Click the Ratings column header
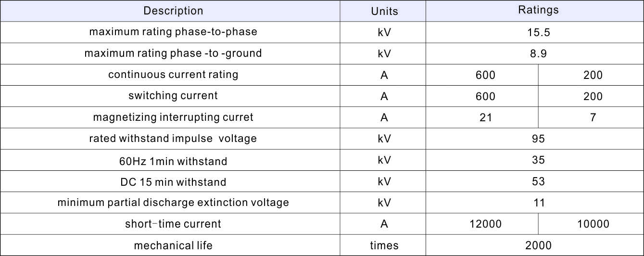The height and width of the screenshot is (256, 644). coord(538,10)
